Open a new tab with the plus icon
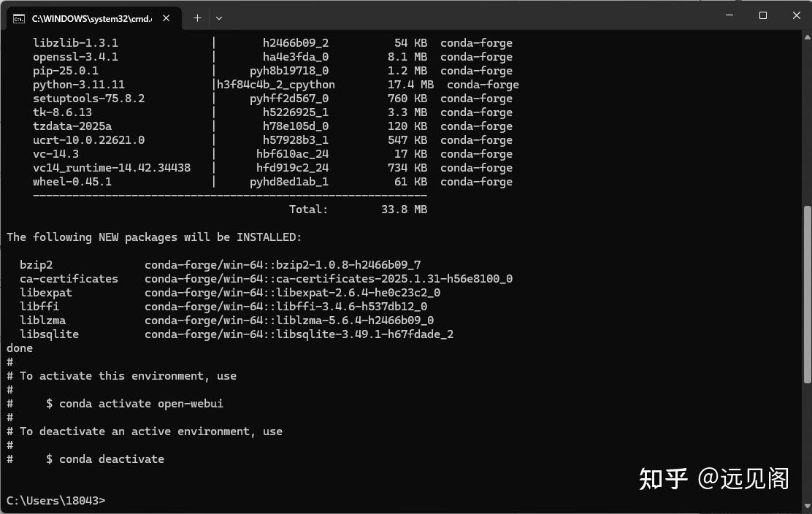Screen dimensions: 812x514 [196, 18]
